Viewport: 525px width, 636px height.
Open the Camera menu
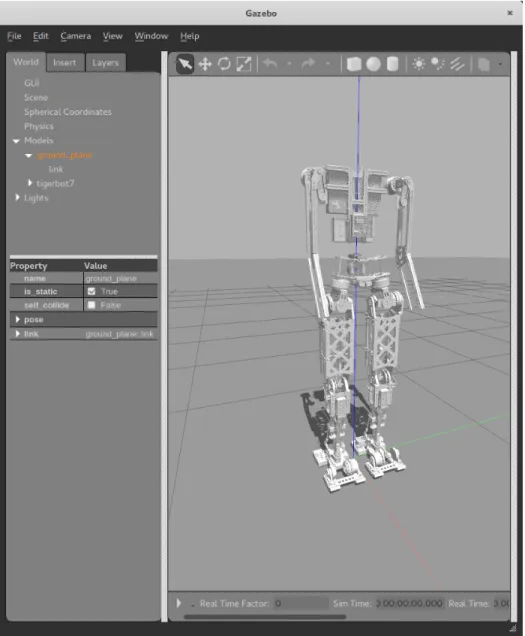pyautogui.click(x=76, y=36)
